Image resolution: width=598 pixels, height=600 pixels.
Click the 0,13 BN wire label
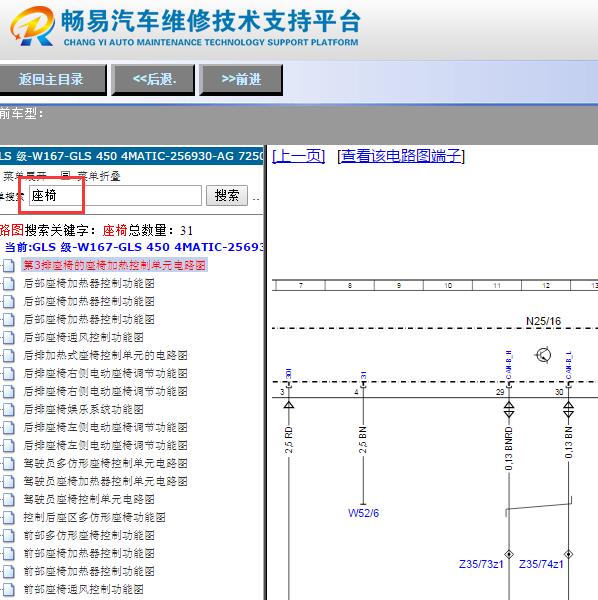[569, 442]
